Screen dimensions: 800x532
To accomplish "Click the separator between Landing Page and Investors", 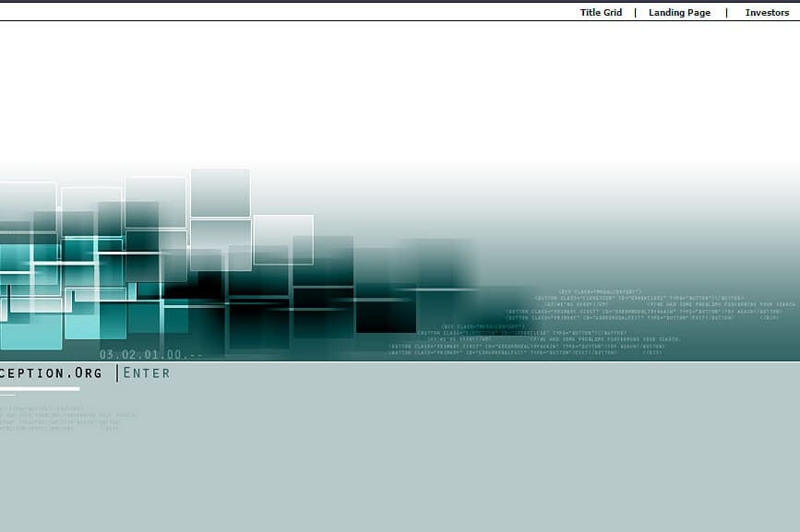I will tap(726, 13).
